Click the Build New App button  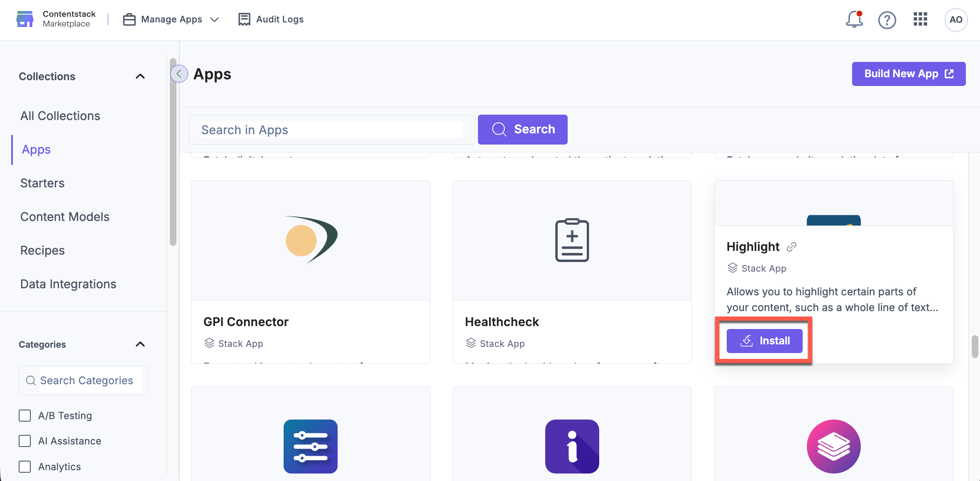[909, 74]
